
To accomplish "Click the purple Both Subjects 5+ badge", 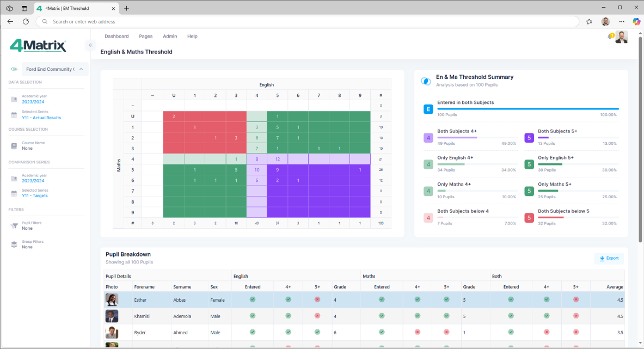I will pos(529,138).
